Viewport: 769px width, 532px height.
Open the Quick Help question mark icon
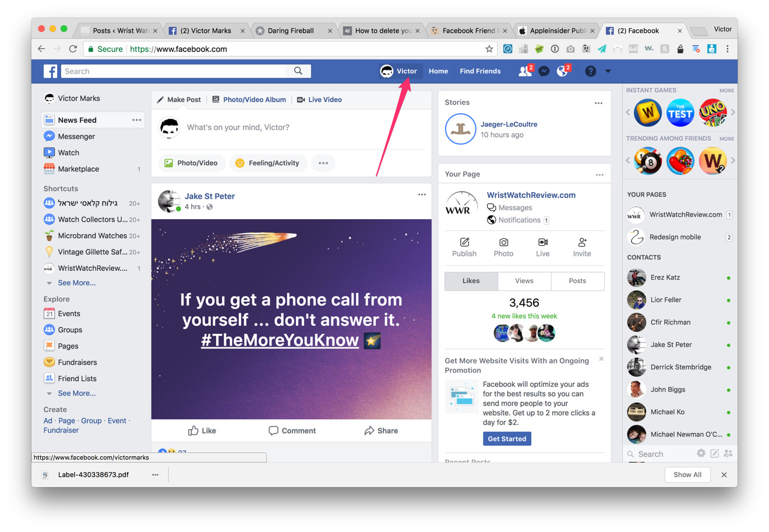pos(590,71)
